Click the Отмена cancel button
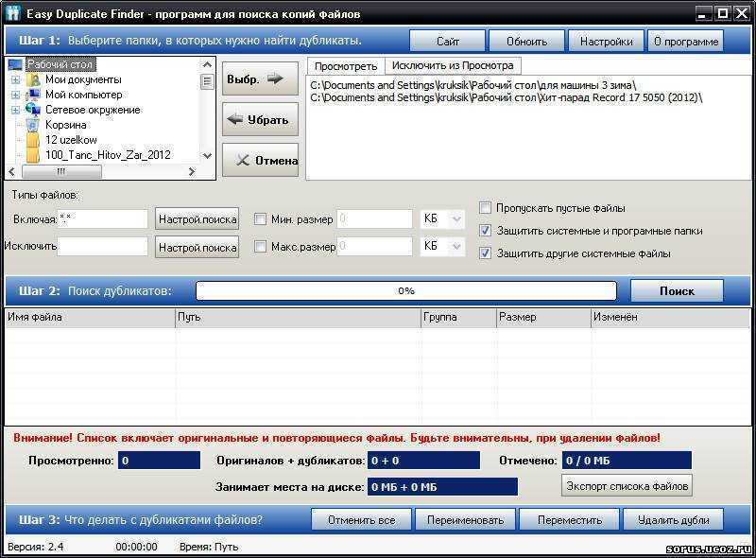 261,160
